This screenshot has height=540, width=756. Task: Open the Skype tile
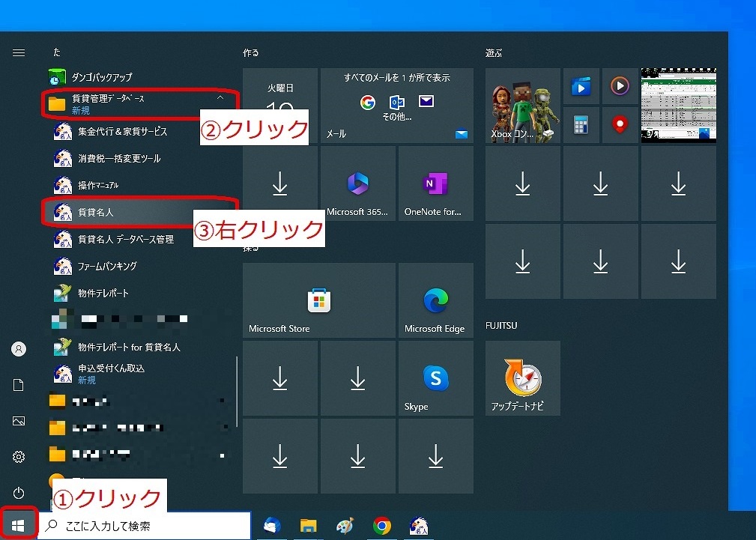click(x=435, y=377)
